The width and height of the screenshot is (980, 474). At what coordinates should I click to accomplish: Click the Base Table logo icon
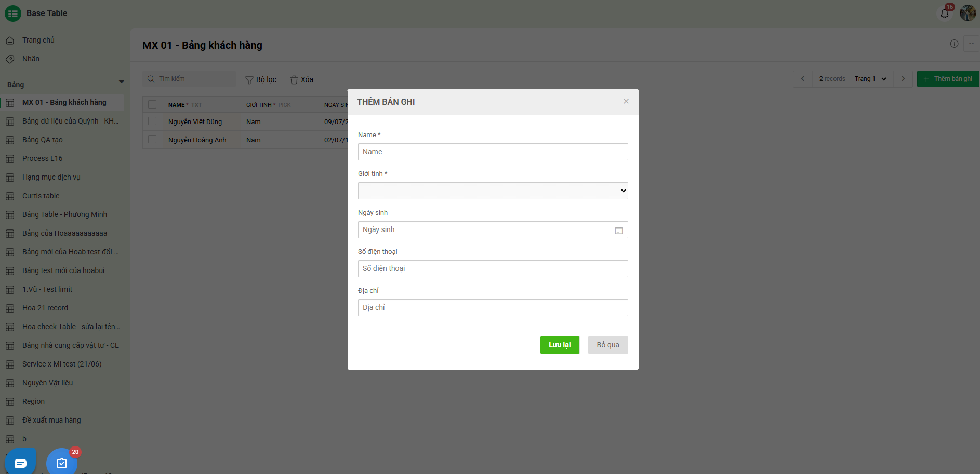coord(13,13)
